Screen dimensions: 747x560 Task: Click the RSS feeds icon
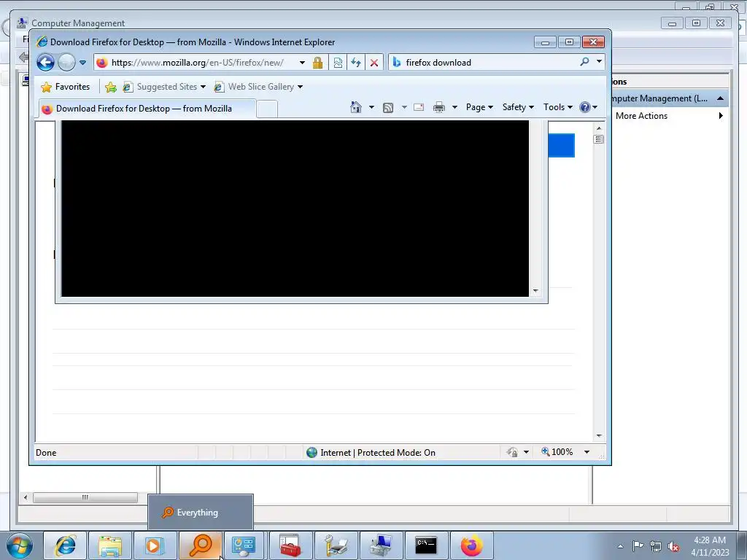pyautogui.click(x=388, y=108)
